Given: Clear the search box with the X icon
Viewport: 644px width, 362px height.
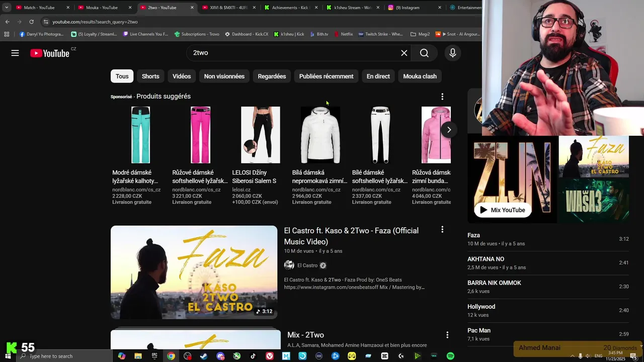Looking at the screenshot, I should (x=404, y=53).
